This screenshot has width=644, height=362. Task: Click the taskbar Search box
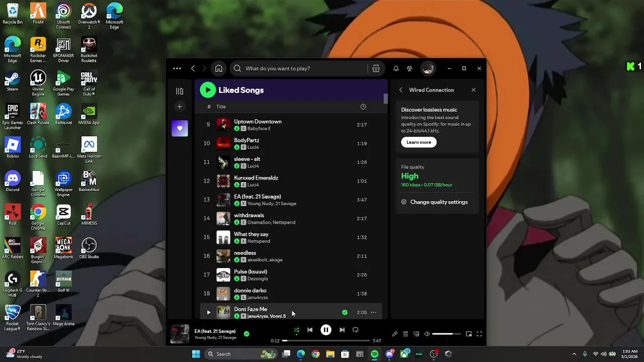(242, 354)
